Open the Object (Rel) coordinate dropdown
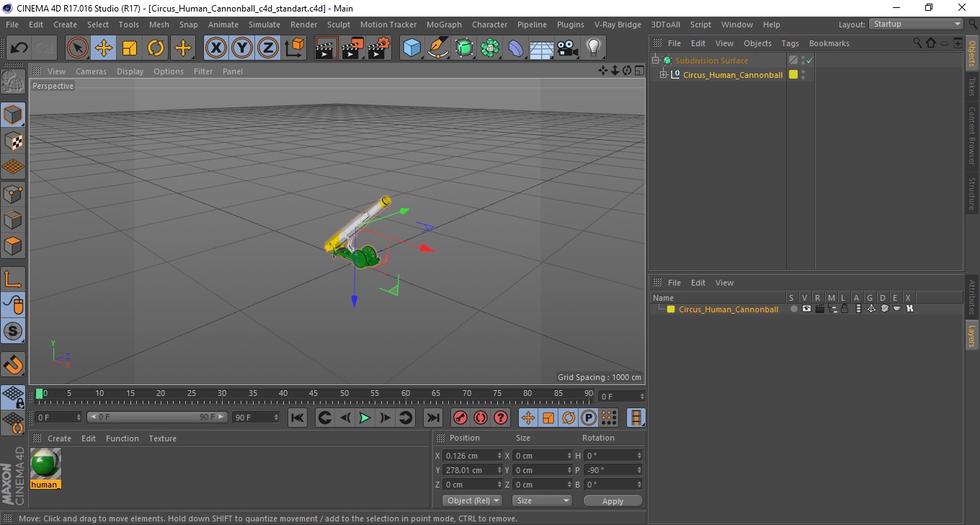The width and height of the screenshot is (980, 525). [472, 500]
